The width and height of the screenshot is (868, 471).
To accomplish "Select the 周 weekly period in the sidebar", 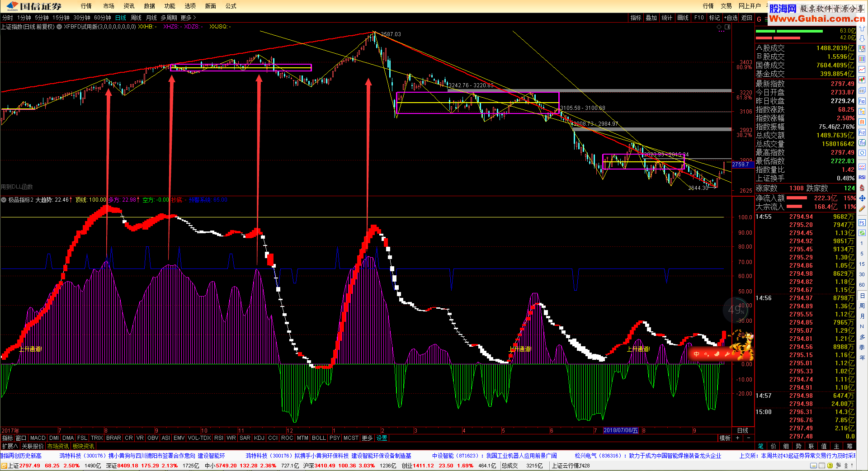I will 862,306.
